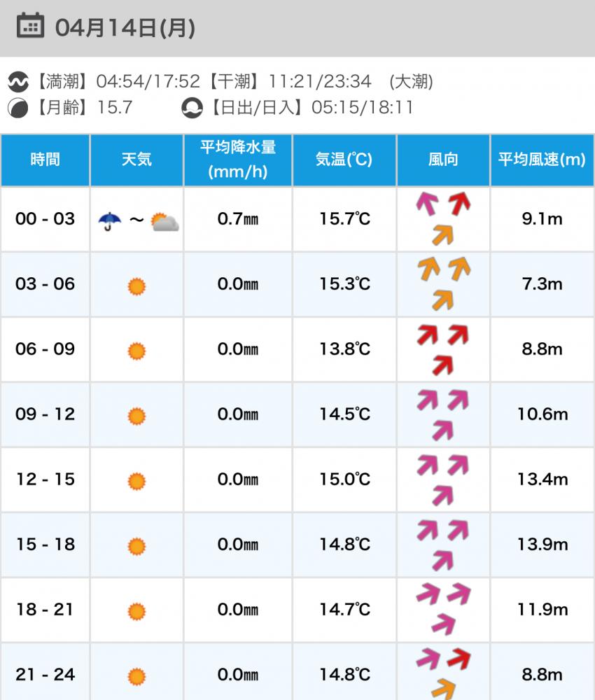
Task: Click the 天気 column header
Action: tap(136, 160)
